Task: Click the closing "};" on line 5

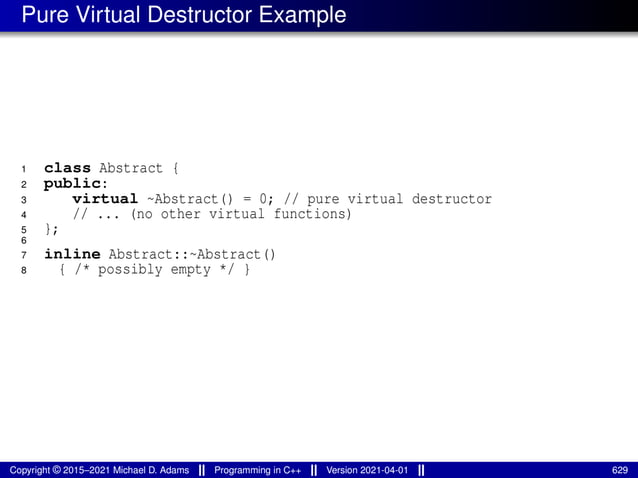Action: (x=51, y=229)
